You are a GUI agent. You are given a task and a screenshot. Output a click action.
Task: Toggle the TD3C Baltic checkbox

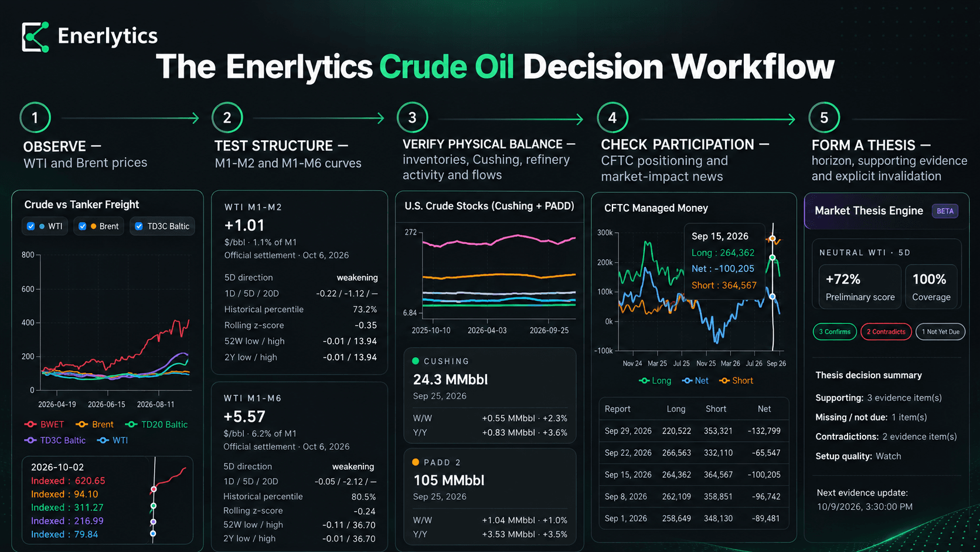(139, 226)
